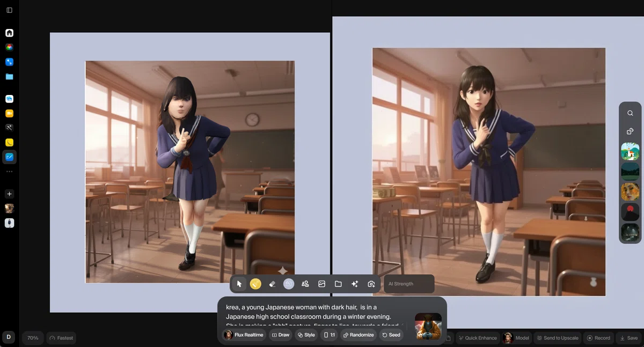Open the D user profile avatar
This screenshot has width=644, height=347.
pyautogui.click(x=9, y=337)
